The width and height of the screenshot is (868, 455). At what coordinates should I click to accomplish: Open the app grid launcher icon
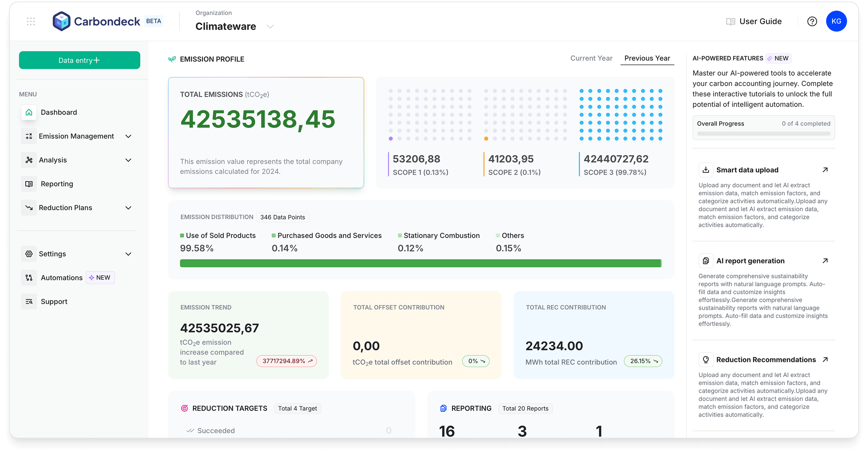click(x=31, y=21)
